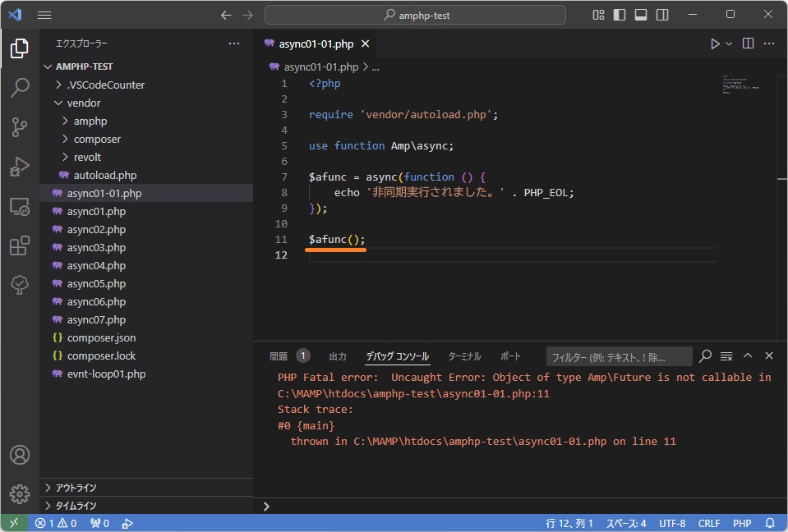Switch to the ターミナル panel tab
Screen dimensions: 788x532
(x=464, y=356)
